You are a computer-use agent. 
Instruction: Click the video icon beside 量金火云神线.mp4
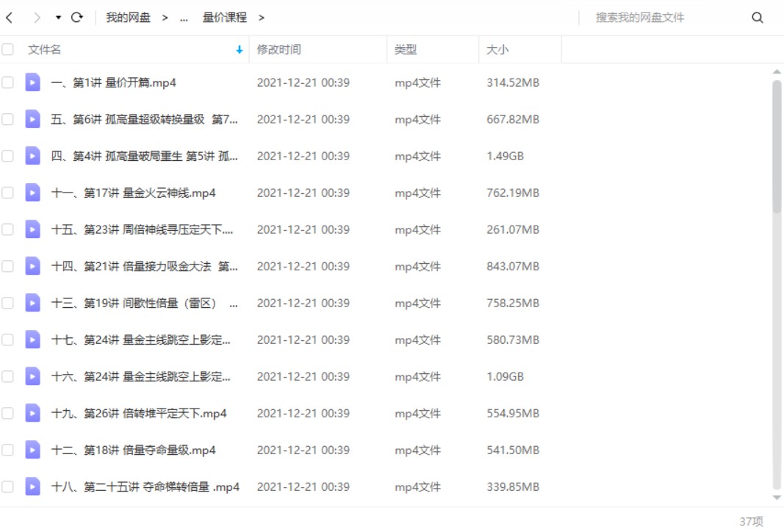point(32,193)
